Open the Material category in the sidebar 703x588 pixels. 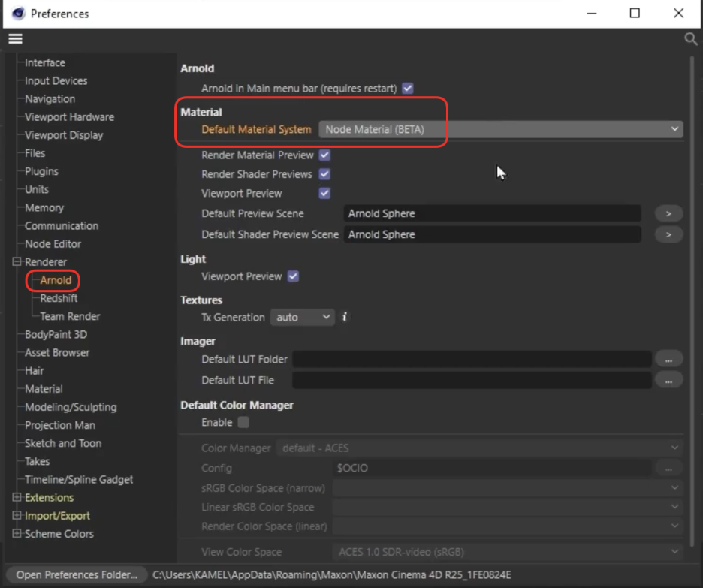point(44,389)
